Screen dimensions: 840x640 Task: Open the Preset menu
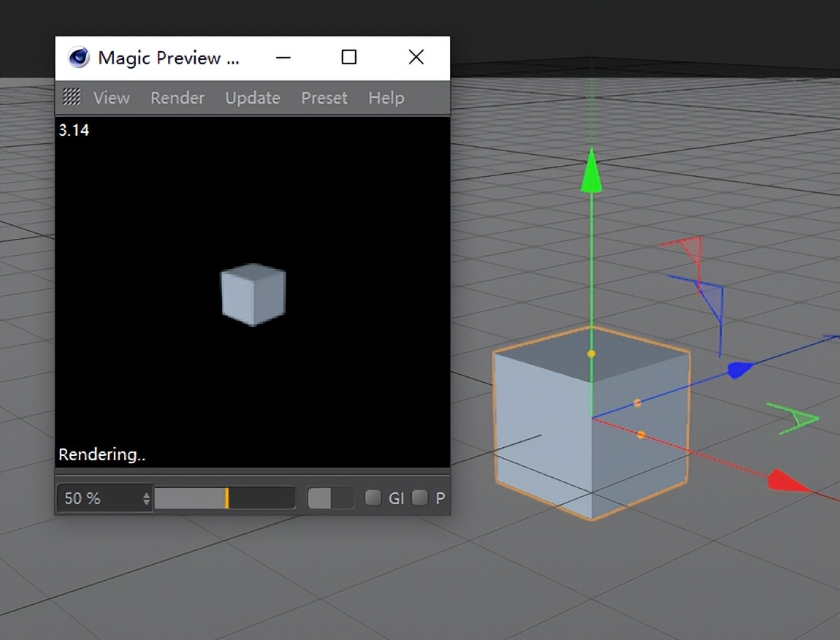(324, 97)
